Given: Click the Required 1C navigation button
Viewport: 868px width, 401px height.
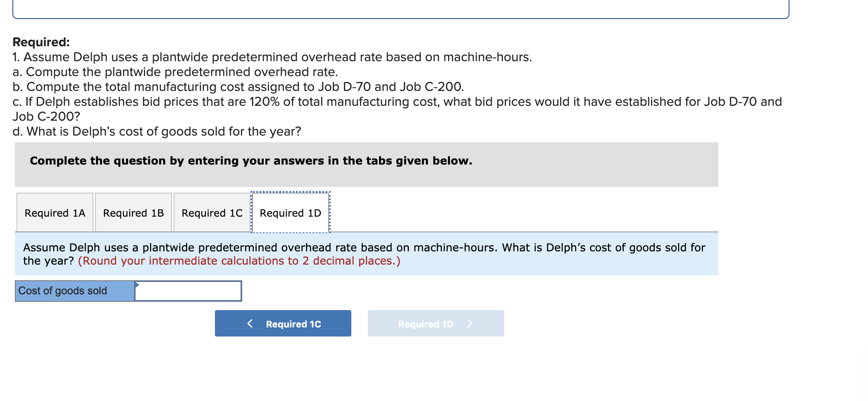Looking at the screenshot, I should pyautogui.click(x=282, y=323).
